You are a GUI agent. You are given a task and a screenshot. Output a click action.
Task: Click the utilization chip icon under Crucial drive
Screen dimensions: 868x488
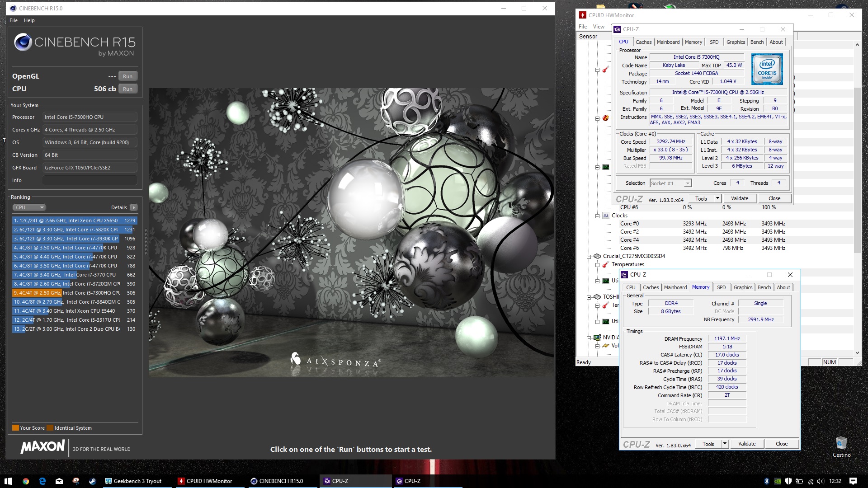[x=605, y=281]
